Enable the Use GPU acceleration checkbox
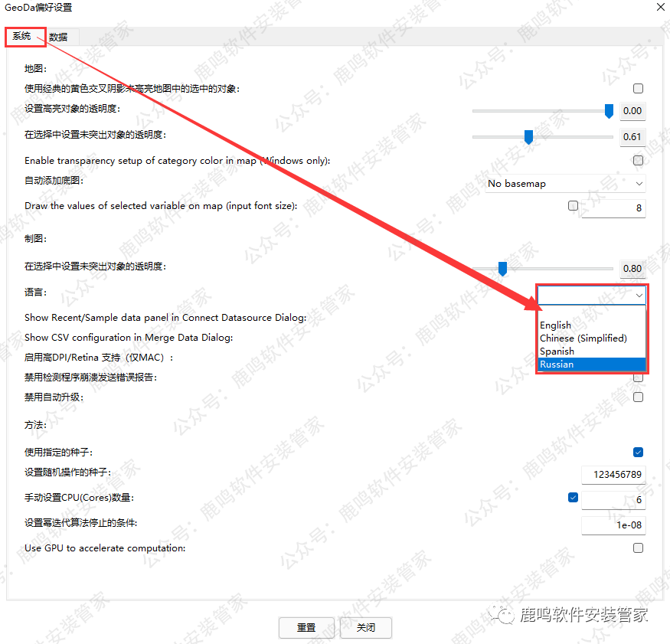Image resolution: width=670 pixels, height=644 pixels. (638, 548)
